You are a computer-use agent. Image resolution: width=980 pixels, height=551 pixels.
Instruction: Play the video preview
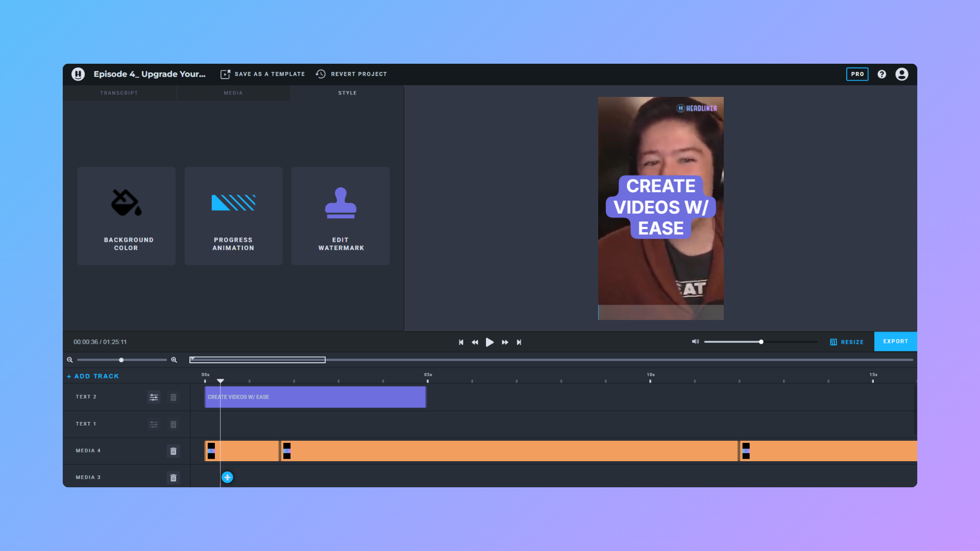click(x=489, y=342)
